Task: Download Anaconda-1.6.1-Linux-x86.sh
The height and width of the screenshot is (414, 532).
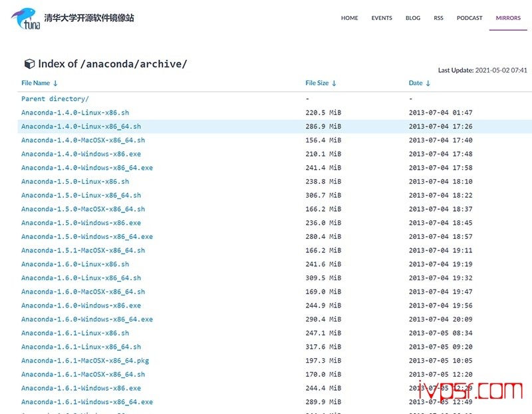Action: (x=75, y=333)
